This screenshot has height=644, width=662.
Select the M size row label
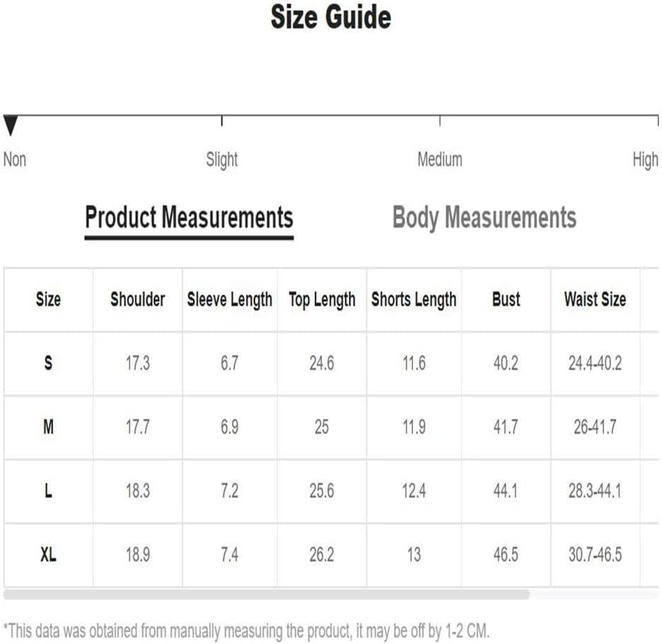(x=48, y=427)
